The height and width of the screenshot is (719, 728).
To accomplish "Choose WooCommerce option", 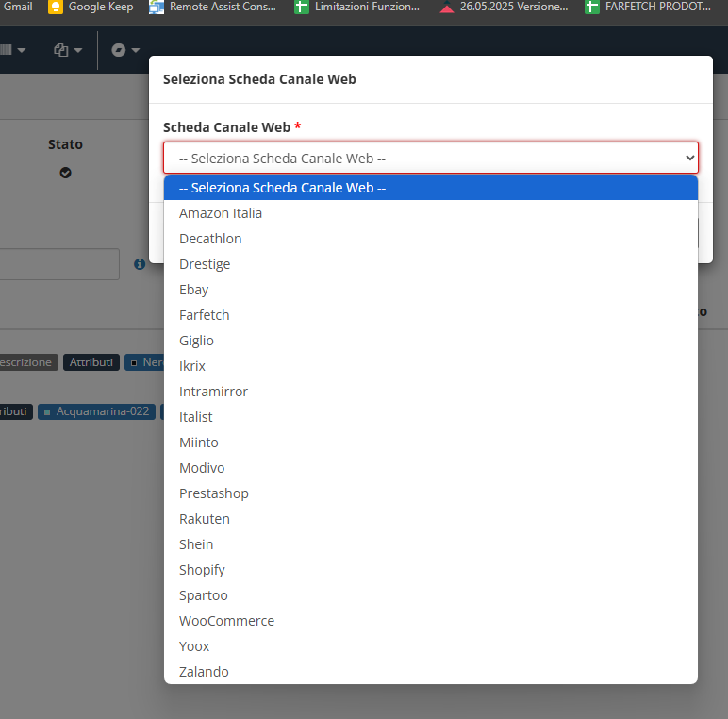I will pos(430,621).
